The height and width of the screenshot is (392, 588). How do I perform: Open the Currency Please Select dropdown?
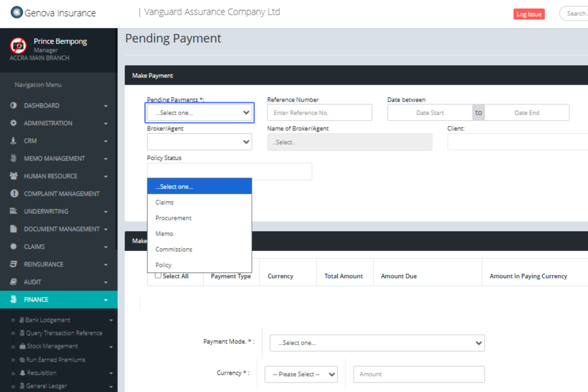[x=301, y=374]
